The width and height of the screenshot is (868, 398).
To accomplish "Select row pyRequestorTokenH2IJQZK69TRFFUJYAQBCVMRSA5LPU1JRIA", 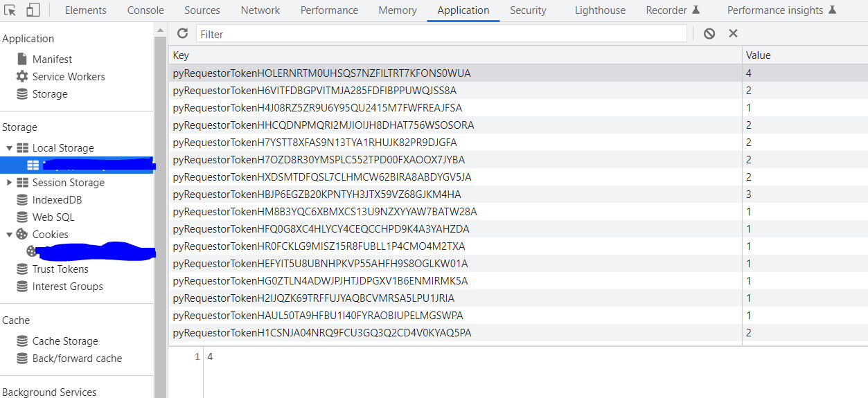I will pos(518,298).
